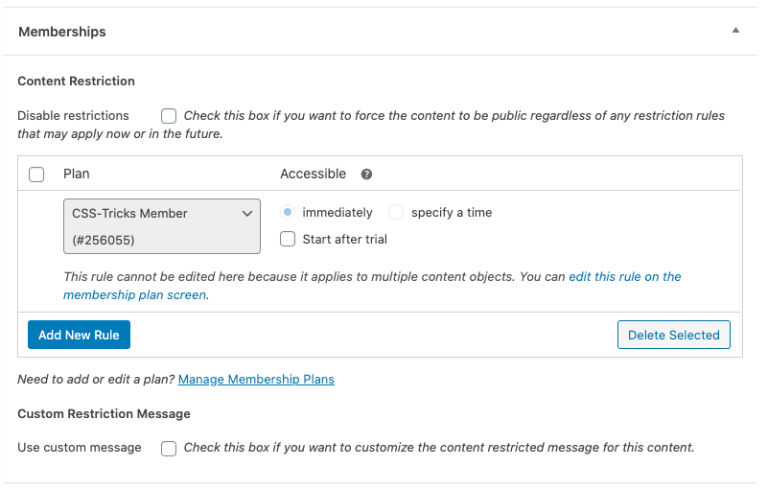Click the Memberships panel title bar
Image resolution: width=768 pixels, height=489 pixels.
click(300, 32)
